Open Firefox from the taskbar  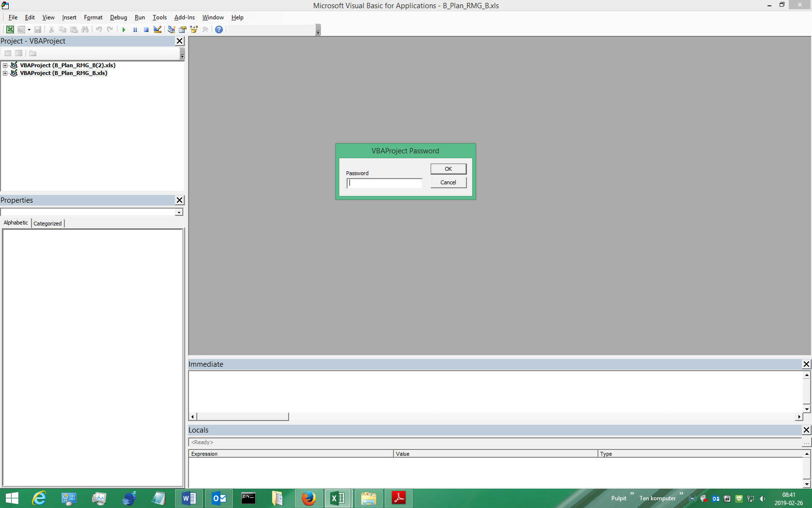308,498
